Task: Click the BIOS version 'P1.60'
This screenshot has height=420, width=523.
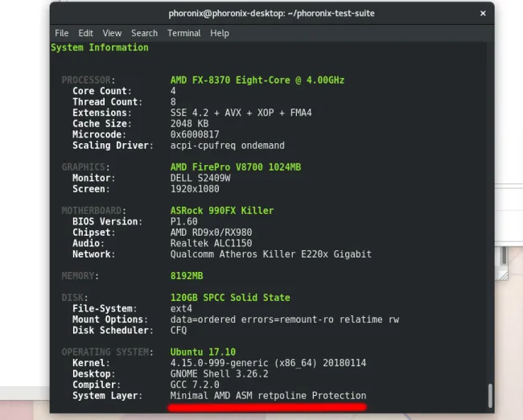Action: (x=184, y=221)
